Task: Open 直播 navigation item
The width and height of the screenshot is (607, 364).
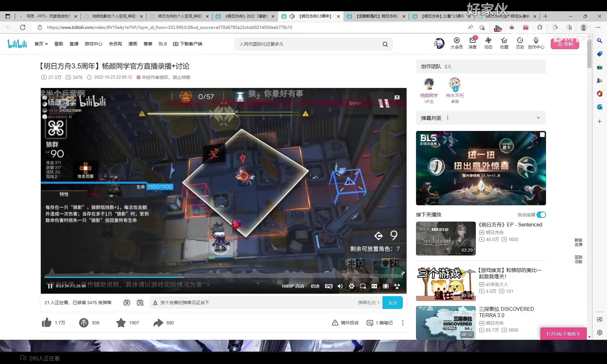Action: coord(74,44)
